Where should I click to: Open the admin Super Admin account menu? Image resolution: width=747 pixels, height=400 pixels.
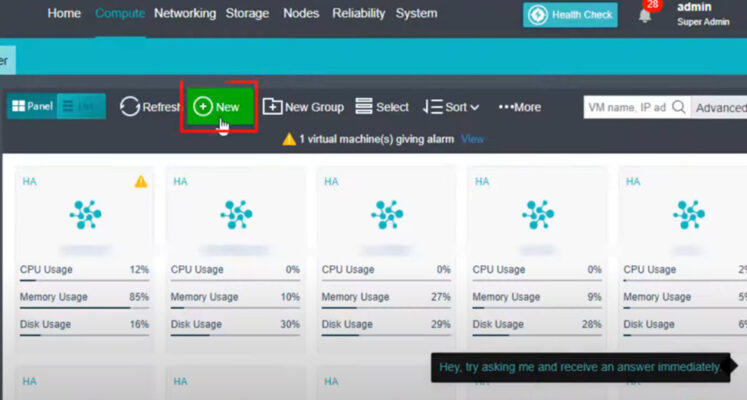(703, 14)
